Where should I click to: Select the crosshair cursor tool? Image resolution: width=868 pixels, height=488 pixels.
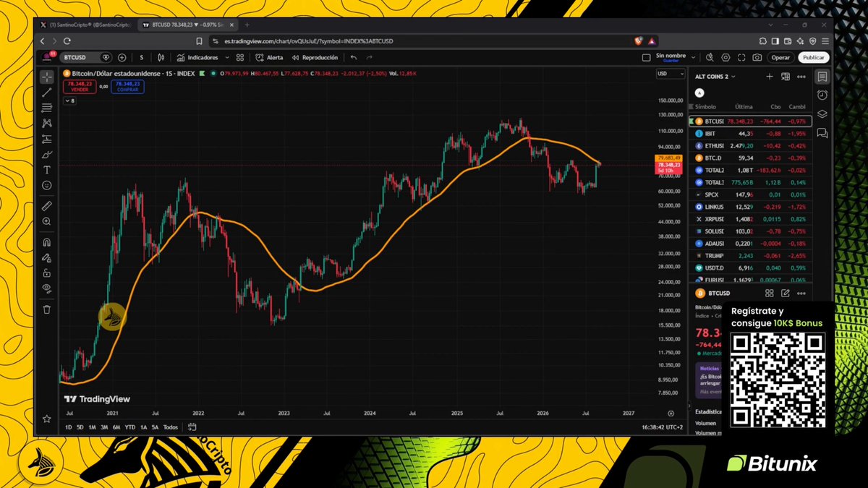pos(47,77)
